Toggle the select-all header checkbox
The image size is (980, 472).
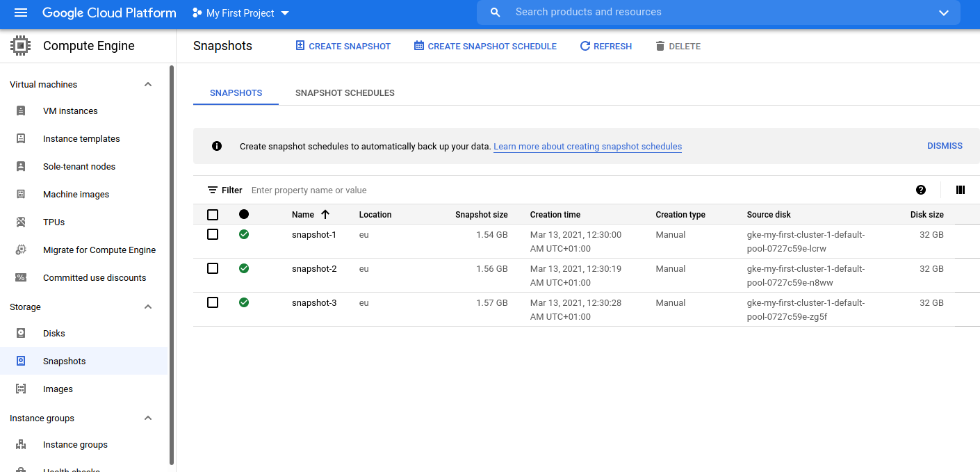213,215
